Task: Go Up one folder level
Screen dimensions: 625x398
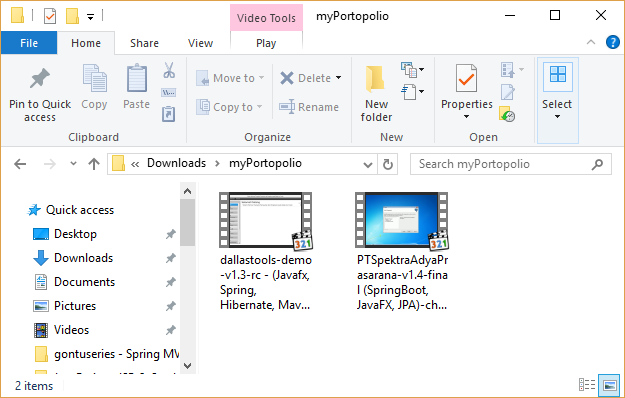Action: click(x=94, y=164)
